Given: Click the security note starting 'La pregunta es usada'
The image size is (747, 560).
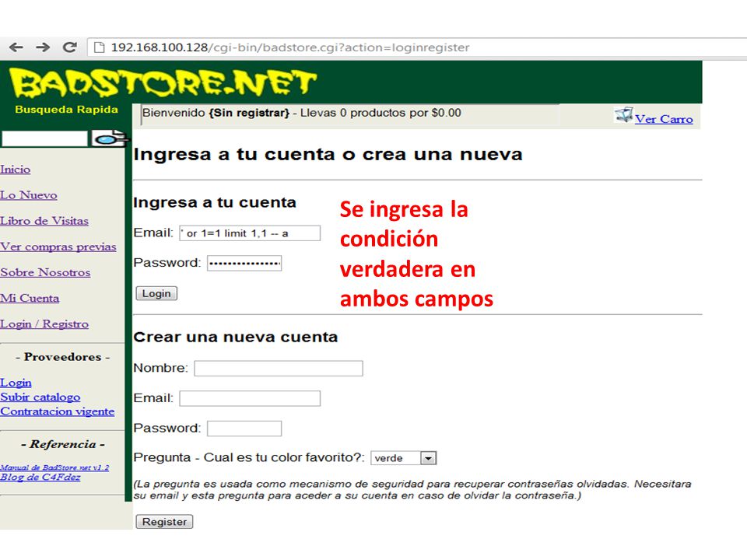Looking at the screenshot, I should pos(412,490).
